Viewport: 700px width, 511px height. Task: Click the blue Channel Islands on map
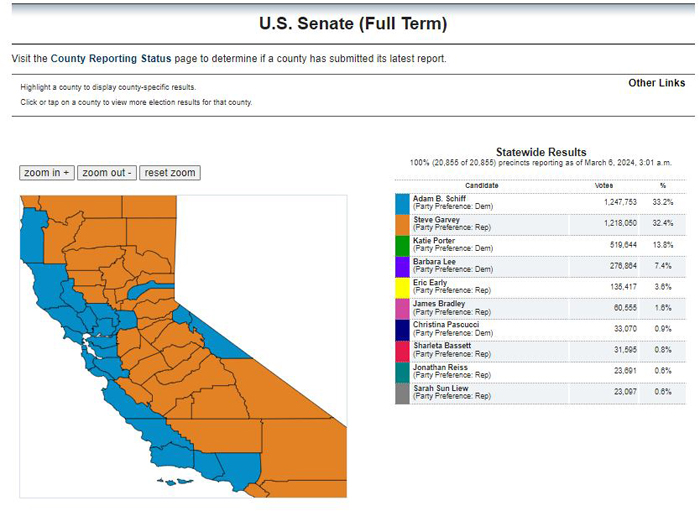click(x=176, y=482)
